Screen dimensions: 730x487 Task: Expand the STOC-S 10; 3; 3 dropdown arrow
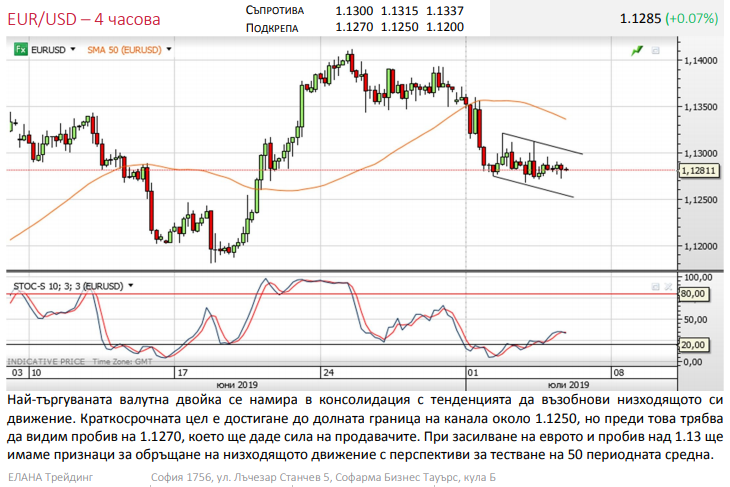(x=131, y=285)
